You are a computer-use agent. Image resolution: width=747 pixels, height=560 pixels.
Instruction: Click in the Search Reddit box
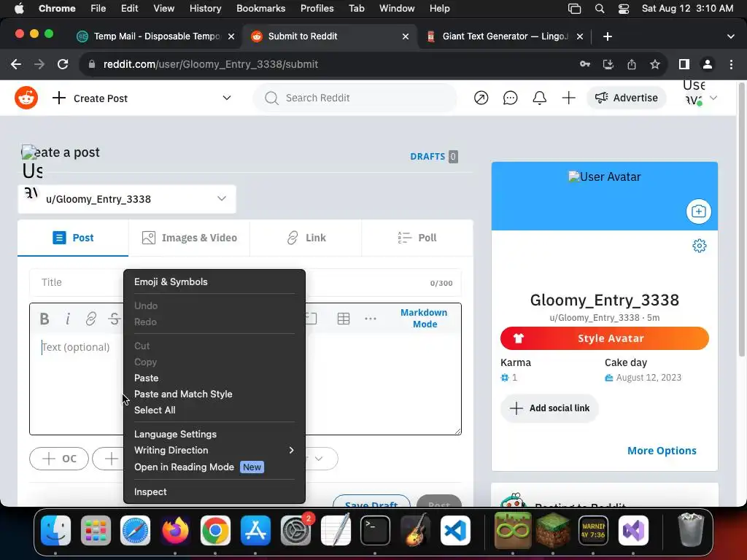(x=355, y=98)
